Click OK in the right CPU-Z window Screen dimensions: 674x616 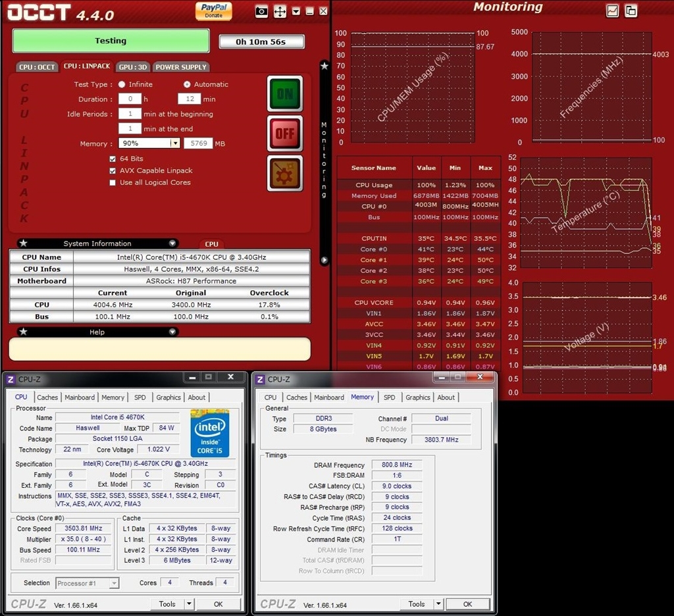tap(468, 604)
